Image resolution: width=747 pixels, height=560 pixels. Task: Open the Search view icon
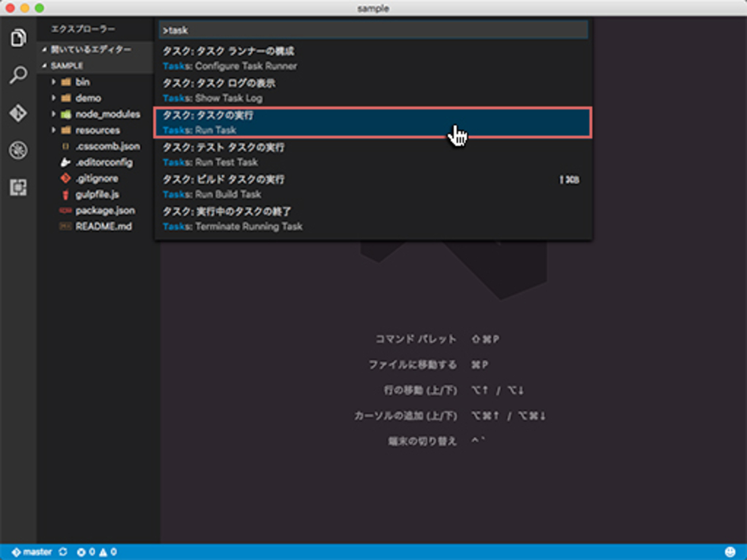tap(18, 75)
